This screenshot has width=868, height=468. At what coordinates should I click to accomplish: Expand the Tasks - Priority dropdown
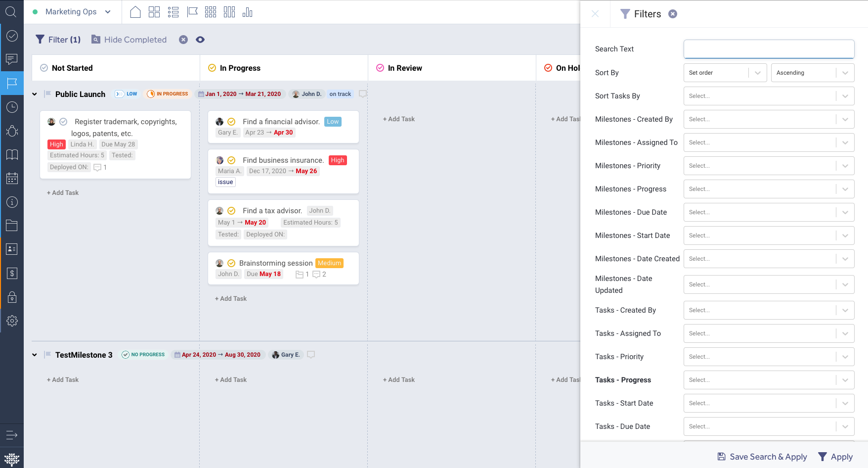click(x=769, y=357)
